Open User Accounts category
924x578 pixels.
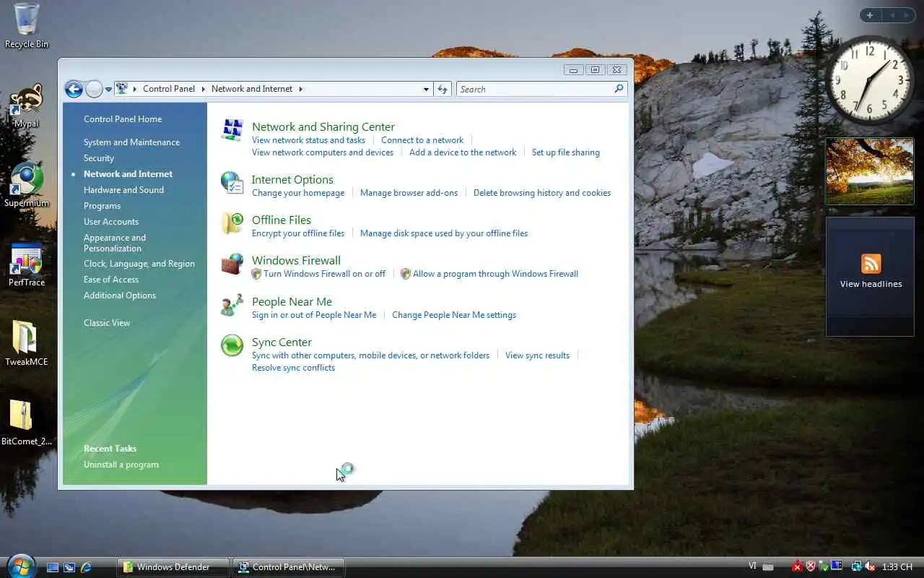111,222
